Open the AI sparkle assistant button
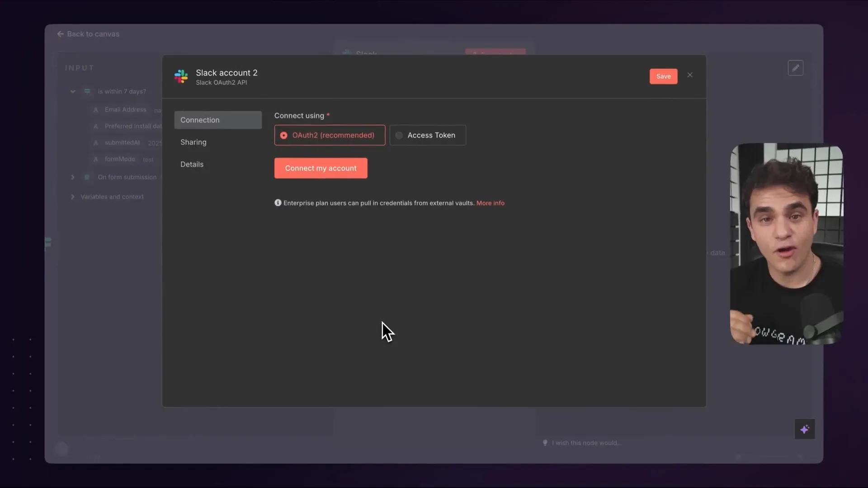868x488 pixels. tap(805, 429)
